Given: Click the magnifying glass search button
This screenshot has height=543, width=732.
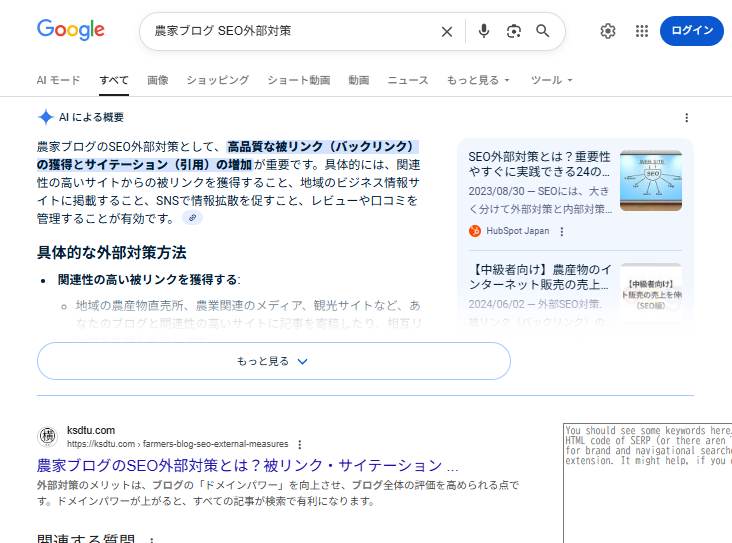Looking at the screenshot, I should pos(543,31).
